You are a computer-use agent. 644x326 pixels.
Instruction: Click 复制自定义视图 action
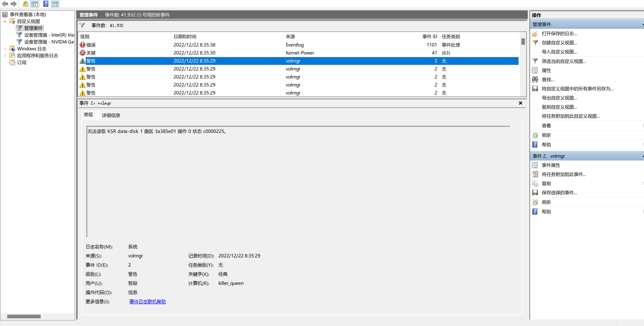tap(559, 107)
